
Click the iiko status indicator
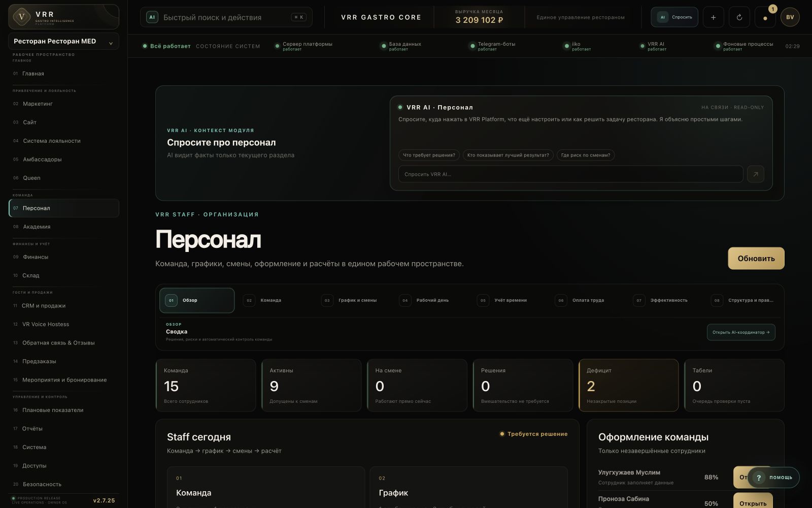(x=578, y=46)
